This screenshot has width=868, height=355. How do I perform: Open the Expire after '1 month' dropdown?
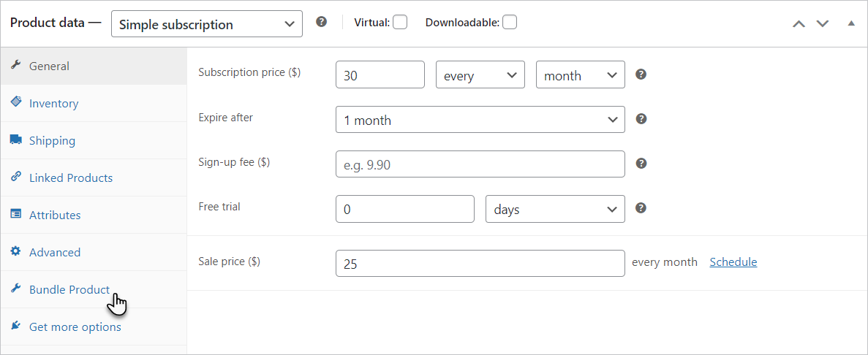click(x=480, y=120)
